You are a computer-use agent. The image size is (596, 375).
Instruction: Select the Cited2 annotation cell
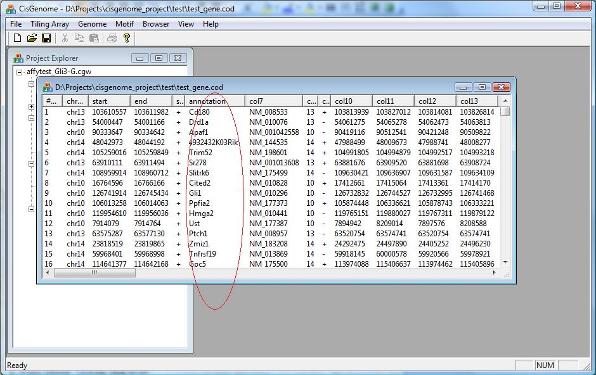coord(200,183)
